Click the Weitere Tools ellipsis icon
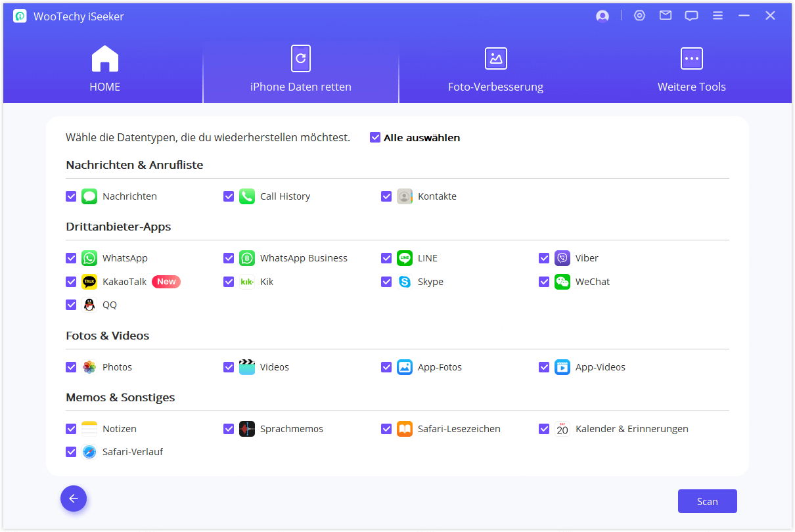Screen dimensions: 795x532 (x=691, y=58)
